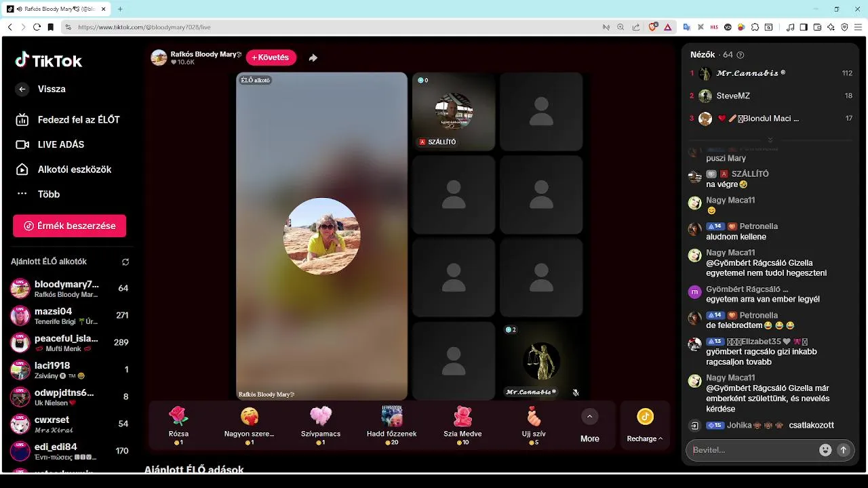
Task: Click Érmék beszerzése button
Action: point(69,226)
